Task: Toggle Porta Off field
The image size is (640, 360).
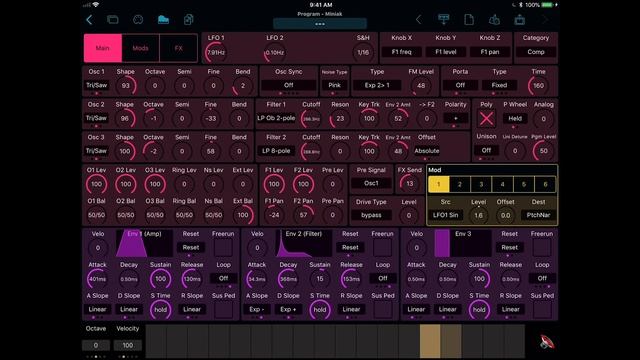Action: click(x=460, y=85)
